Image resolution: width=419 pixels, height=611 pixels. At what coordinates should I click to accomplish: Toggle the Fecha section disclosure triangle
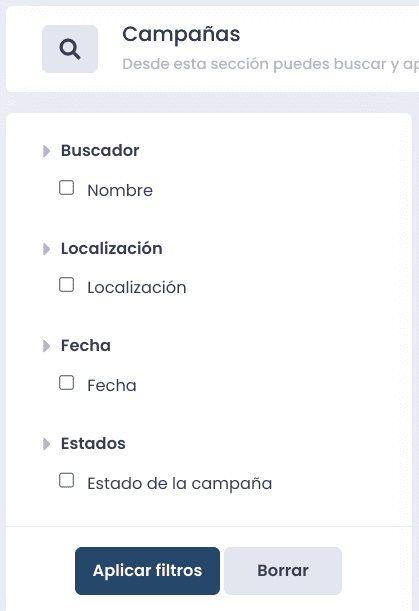pos(46,346)
